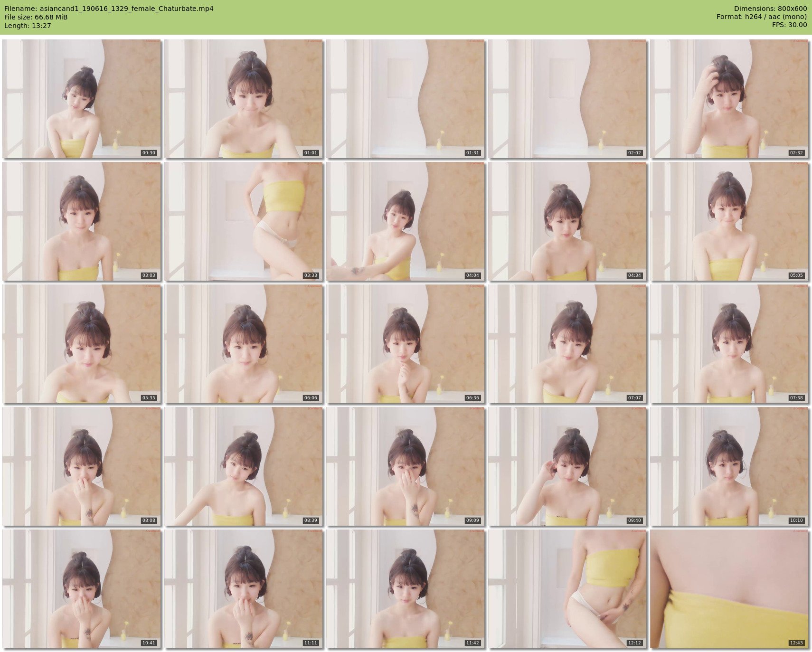This screenshot has width=812, height=652.
Task: Open the thumbnail labeled 03:03
Action: (x=82, y=221)
